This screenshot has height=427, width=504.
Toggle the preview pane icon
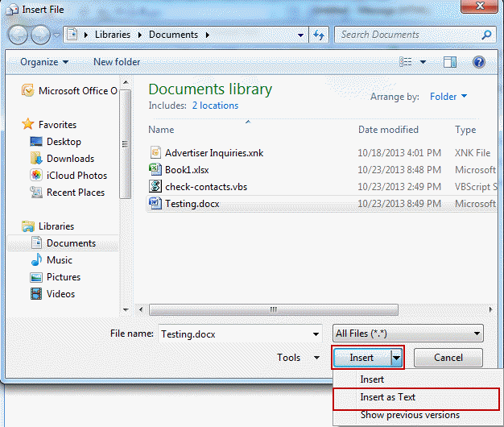pos(450,62)
